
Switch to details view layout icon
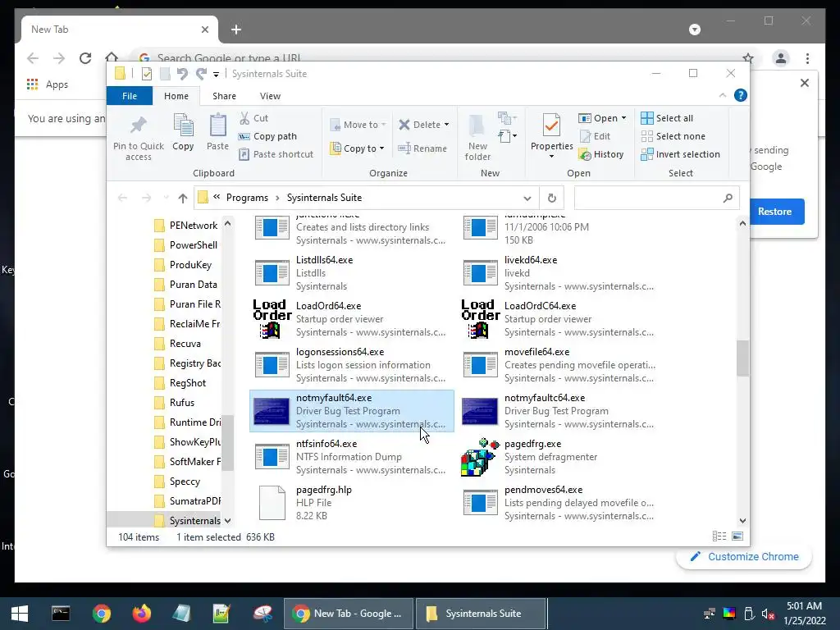(x=719, y=536)
